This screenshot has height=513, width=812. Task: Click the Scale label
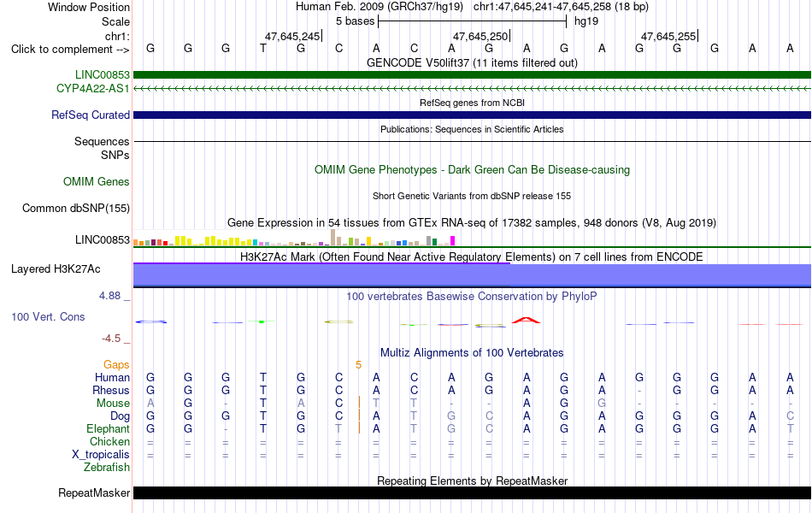tap(115, 21)
